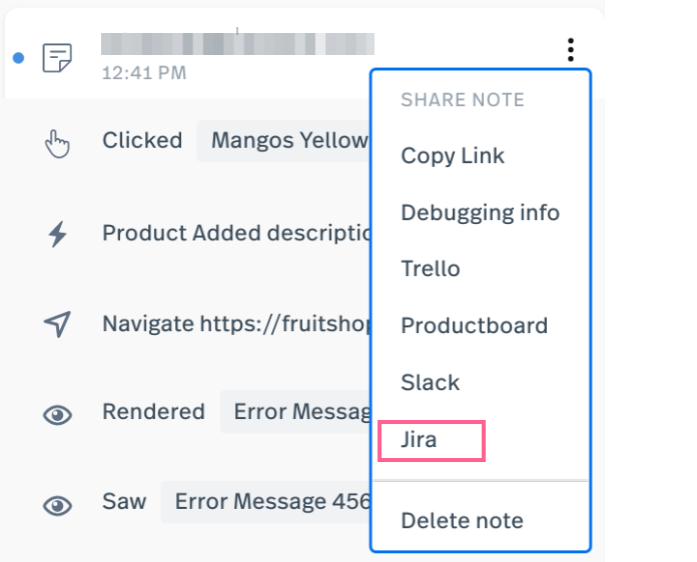This screenshot has width=697, height=562.
Task: Share the note to Trello
Action: pyautogui.click(x=430, y=269)
